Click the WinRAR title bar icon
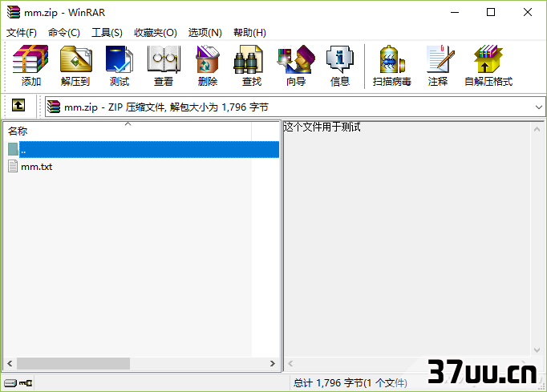Viewport: 547px width, 392px height. (14, 12)
